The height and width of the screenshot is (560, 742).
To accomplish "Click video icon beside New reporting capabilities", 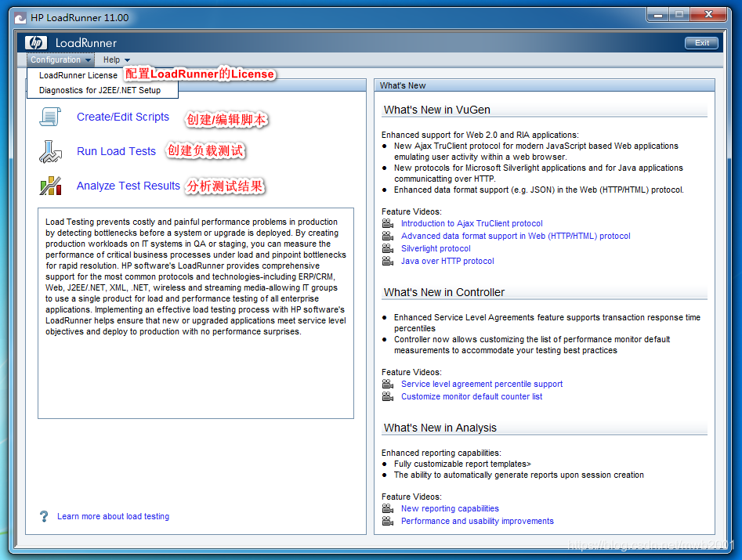I will click(388, 508).
